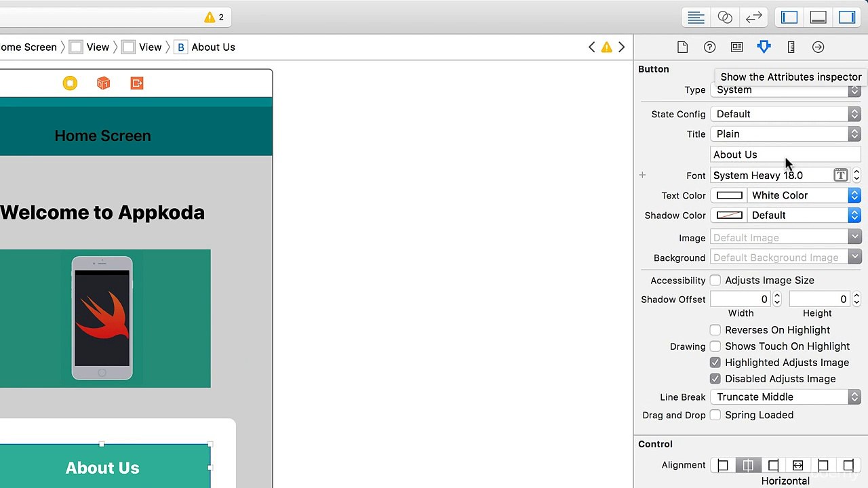Viewport: 868px width, 488px height.
Task: Go to next issue in jump bar
Action: [x=621, y=47]
